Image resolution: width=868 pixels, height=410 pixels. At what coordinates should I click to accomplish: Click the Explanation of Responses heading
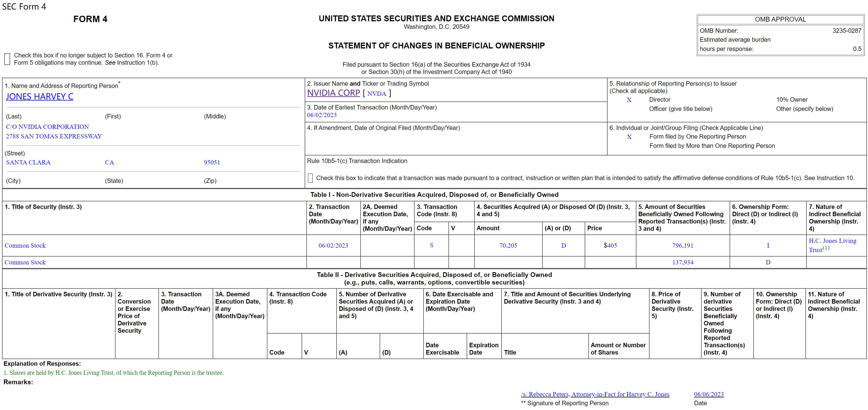[42, 364]
